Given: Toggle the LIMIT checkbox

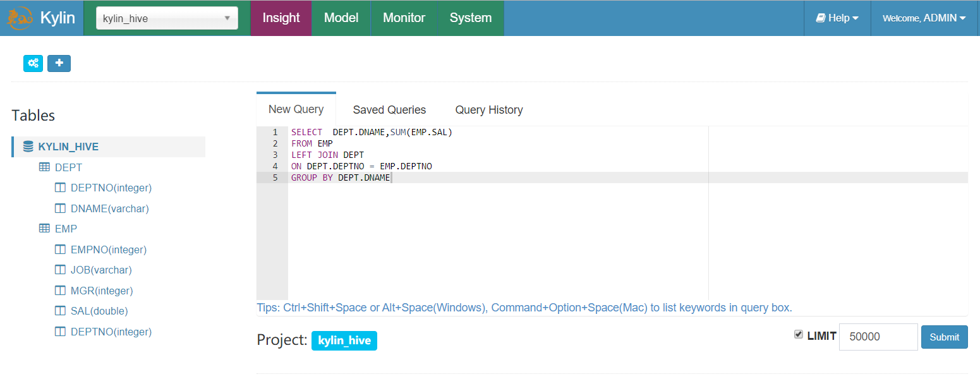Looking at the screenshot, I should click(x=799, y=335).
